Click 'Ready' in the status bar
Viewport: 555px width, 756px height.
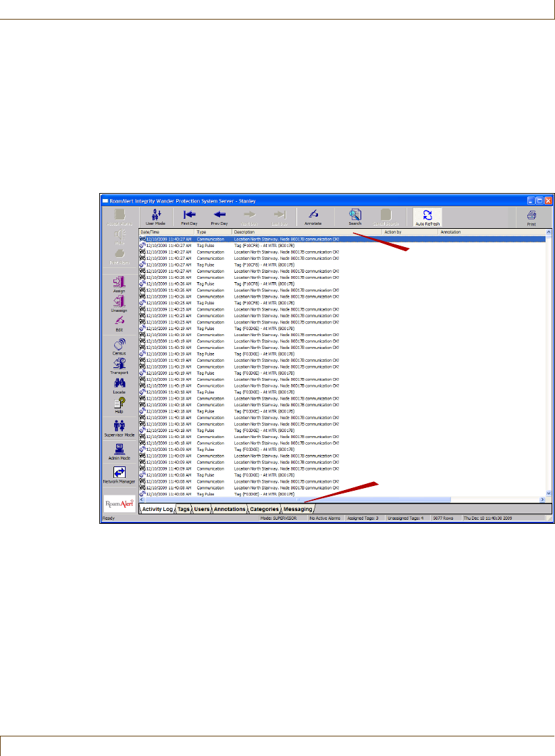(109, 518)
